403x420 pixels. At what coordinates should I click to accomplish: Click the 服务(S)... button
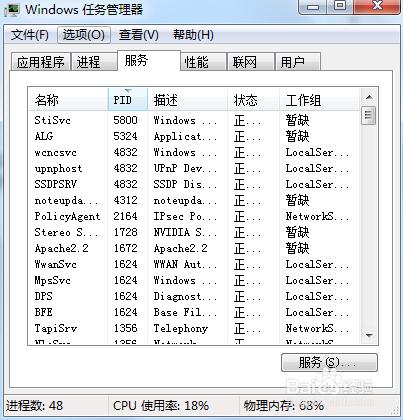pos(329,363)
